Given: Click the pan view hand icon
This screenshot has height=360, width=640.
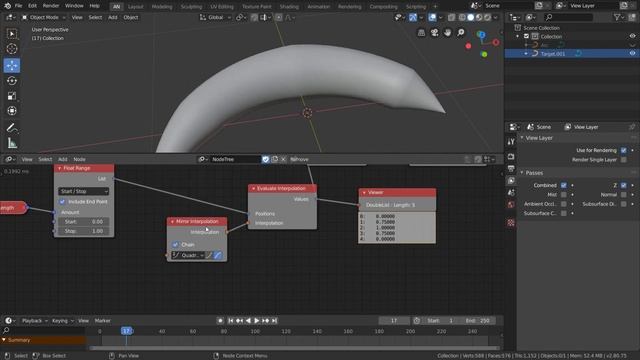Looking at the screenshot, I should click(447, 33).
